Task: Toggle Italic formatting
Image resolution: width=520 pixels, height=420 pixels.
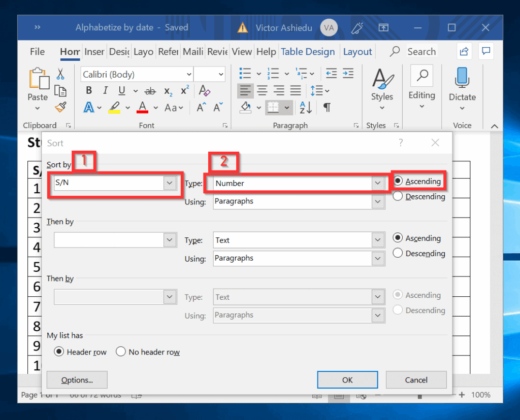Action: click(x=105, y=90)
